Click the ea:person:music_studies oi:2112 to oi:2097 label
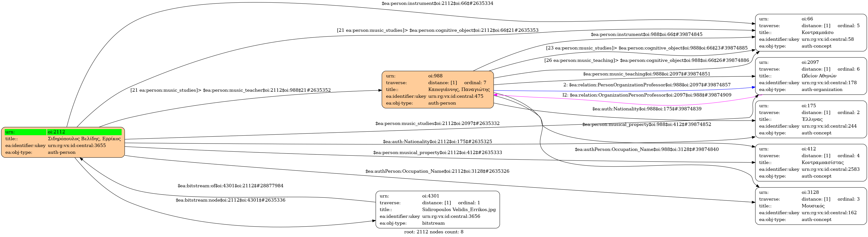This screenshot has width=868, height=237. (x=437, y=123)
